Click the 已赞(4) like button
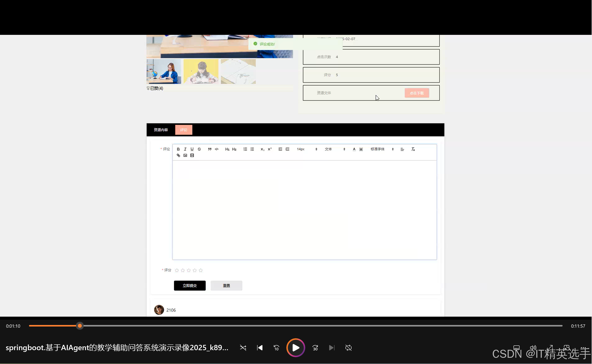 tap(155, 88)
